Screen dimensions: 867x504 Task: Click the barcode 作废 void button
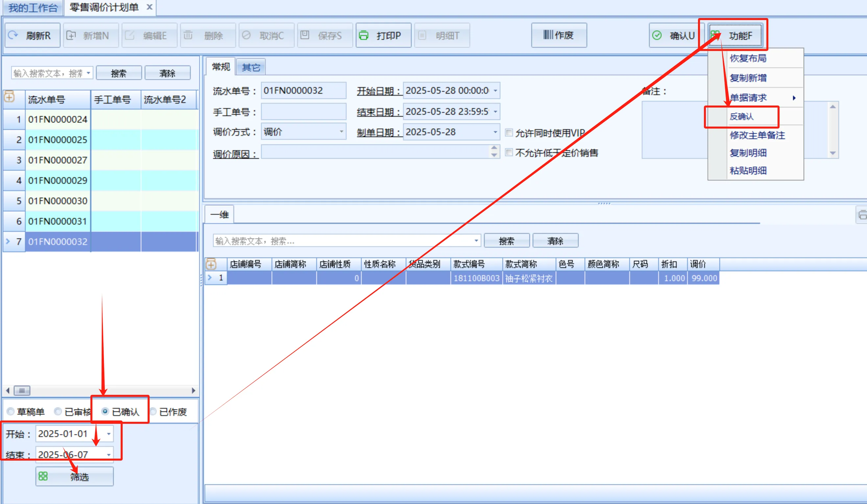coord(559,35)
